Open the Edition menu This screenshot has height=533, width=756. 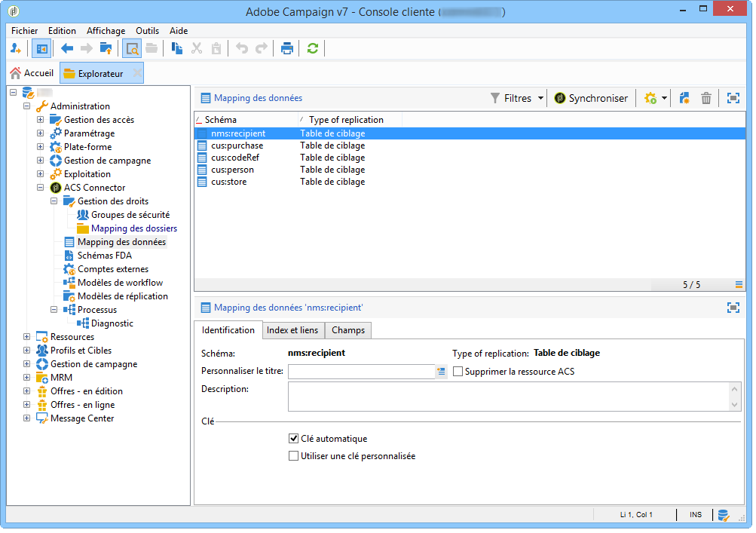(63, 31)
